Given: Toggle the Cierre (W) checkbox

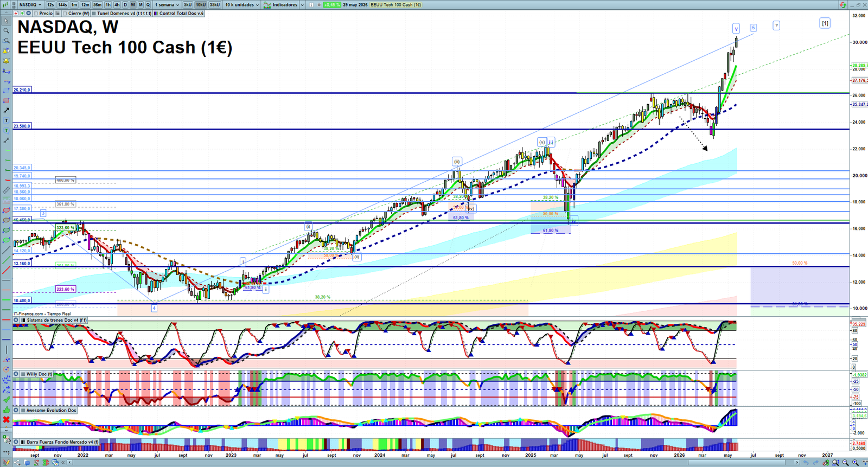Looking at the screenshot, I should (x=65, y=13).
